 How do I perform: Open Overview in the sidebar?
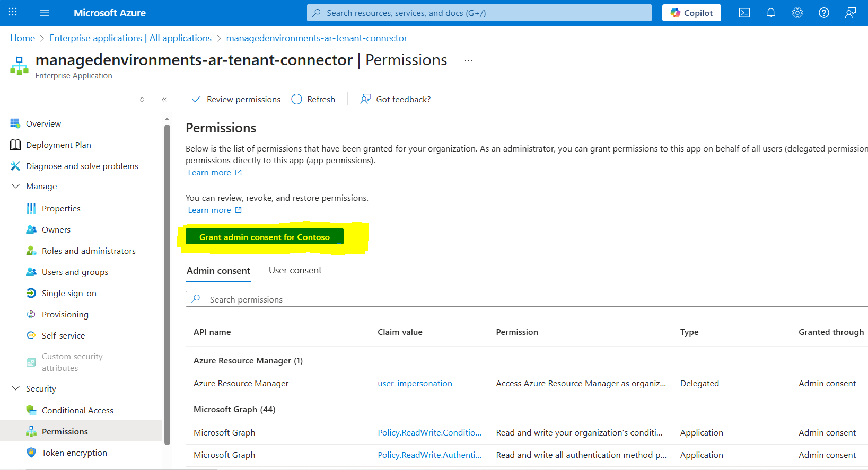(x=43, y=123)
